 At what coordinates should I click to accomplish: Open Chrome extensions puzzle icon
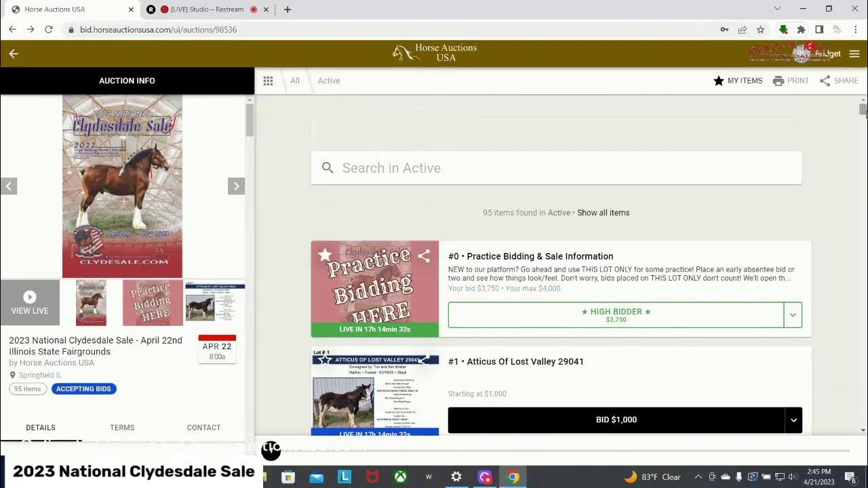pos(801,29)
